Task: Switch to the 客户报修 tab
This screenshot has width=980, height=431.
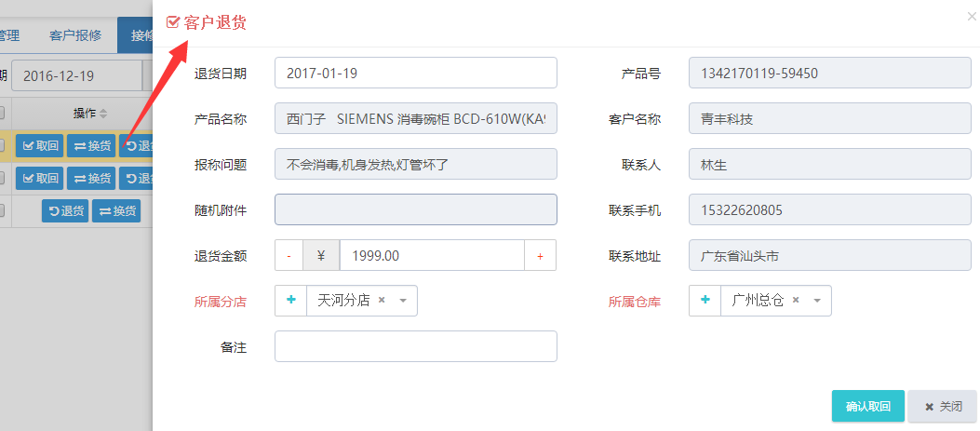Action: [x=75, y=35]
